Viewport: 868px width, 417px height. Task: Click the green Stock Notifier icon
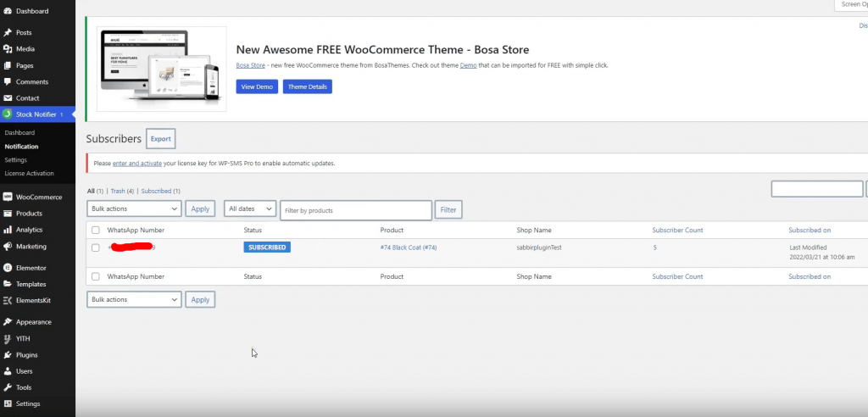click(x=7, y=114)
